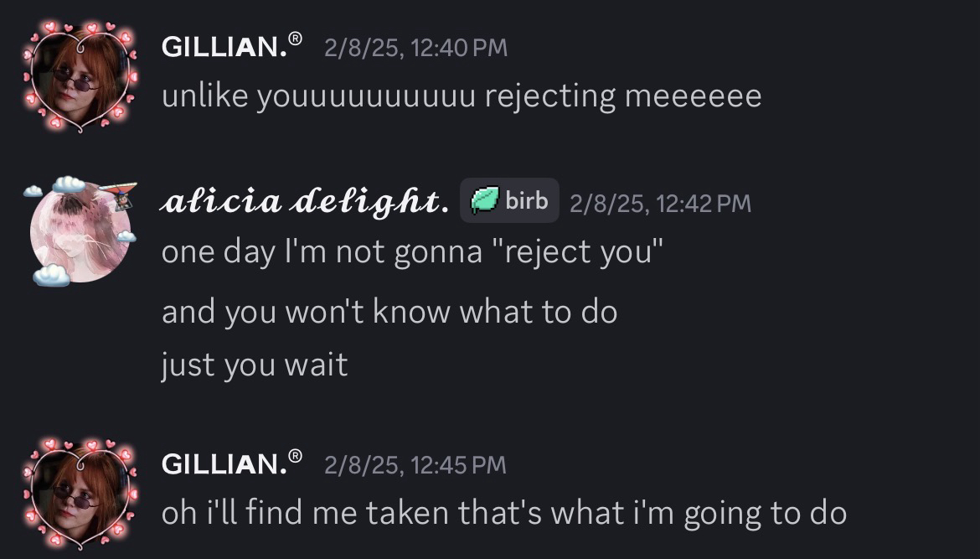This screenshot has width=980, height=559.
Task: Click the 12:40 PM timestamp
Action: [x=415, y=47]
